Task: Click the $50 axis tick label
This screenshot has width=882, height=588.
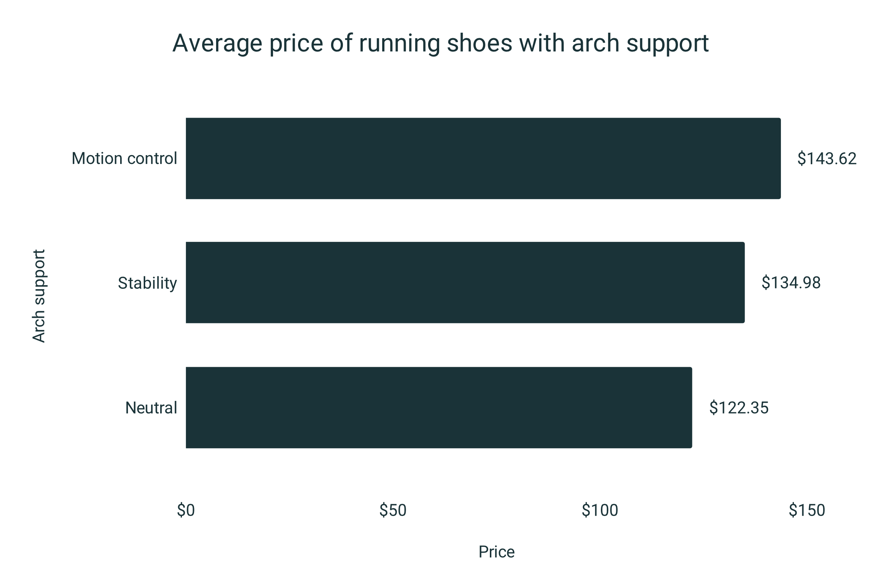Action: [x=392, y=510]
